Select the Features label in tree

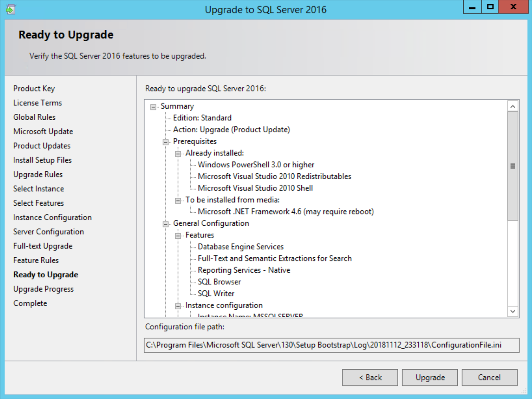tap(200, 235)
